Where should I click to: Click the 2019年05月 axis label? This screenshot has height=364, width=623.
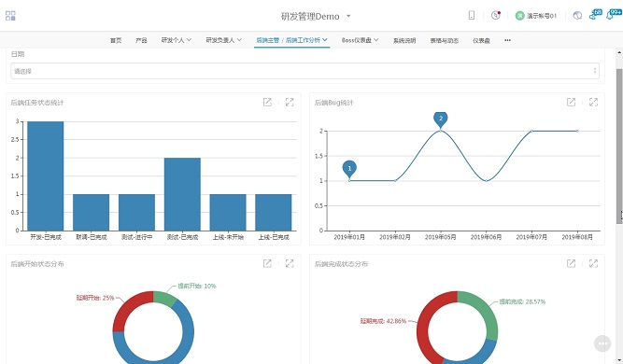click(x=440, y=237)
